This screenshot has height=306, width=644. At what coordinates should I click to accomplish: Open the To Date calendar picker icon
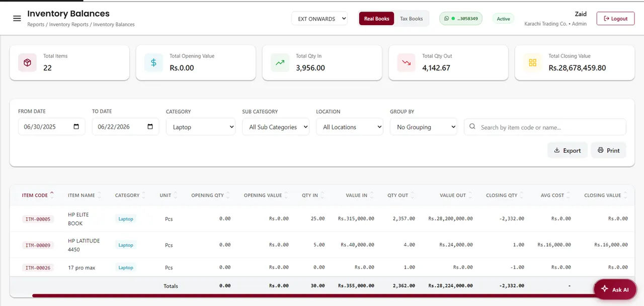[x=150, y=127]
